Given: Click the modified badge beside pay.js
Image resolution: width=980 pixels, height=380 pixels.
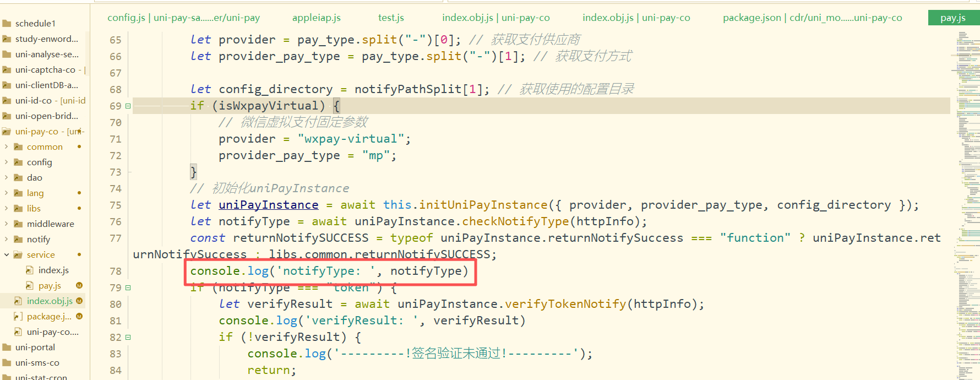Looking at the screenshot, I should pyautogui.click(x=79, y=286).
